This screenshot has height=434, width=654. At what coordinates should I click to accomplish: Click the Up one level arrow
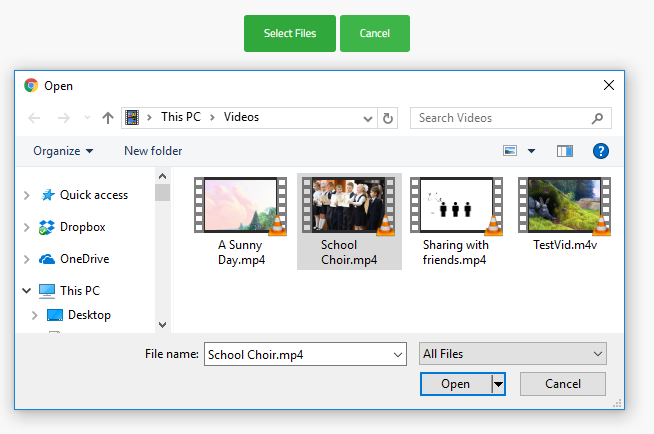click(x=108, y=118)
